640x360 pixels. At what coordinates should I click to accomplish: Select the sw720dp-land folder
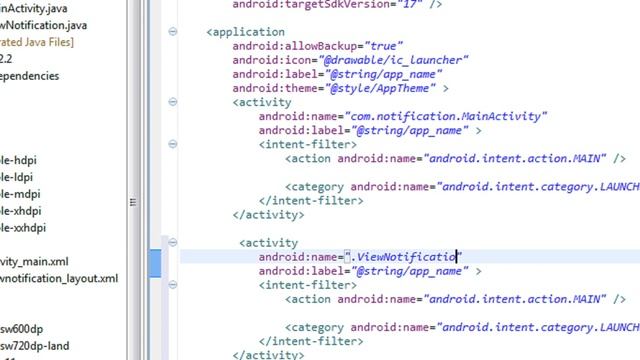tap(35, 346)
